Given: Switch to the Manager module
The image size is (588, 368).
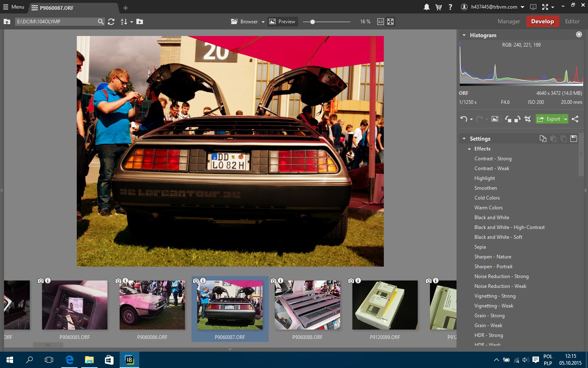Looking at the screenshot, I should (509, 21).
